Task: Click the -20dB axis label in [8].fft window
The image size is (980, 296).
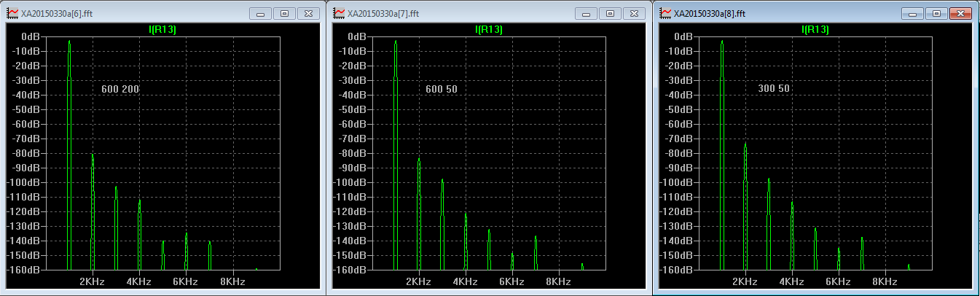Action: coord(679,66)
